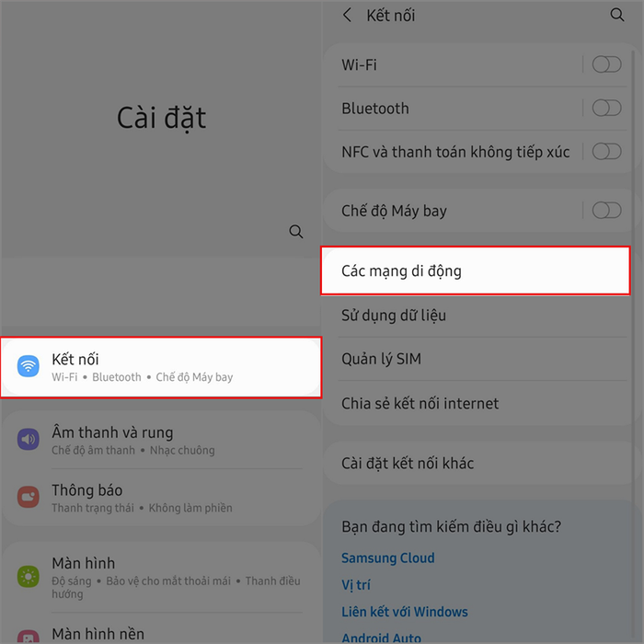Open Chia sẻ kết nối internet
Image resolution: width=644 pixels, height=644 pixels.
476,403
